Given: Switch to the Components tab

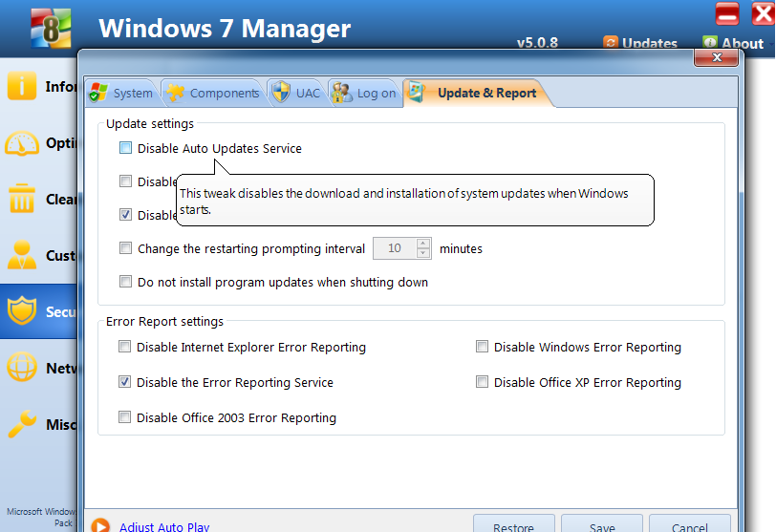Looking at the screenshot, I should click(213, 93).
